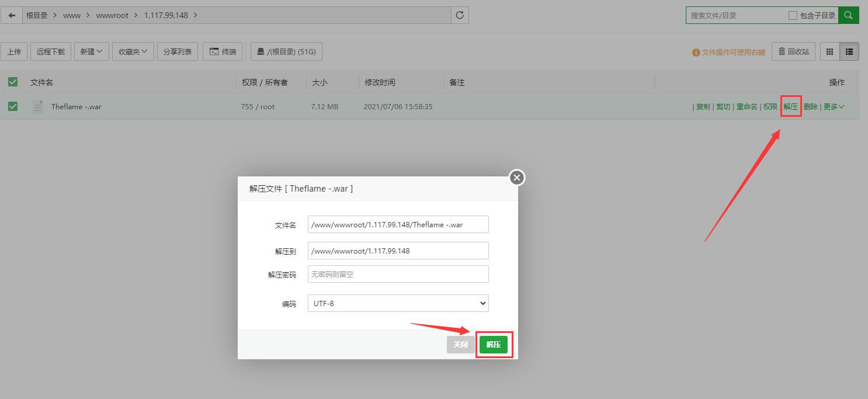Go back with the left arrow icon
This screenshot has height=399, width=868.
pos(12,15)
